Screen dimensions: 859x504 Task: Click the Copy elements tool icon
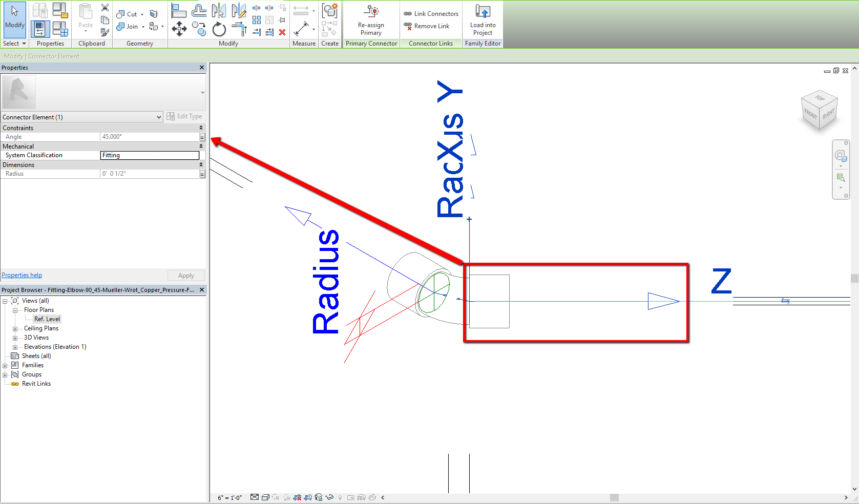click(199, 29)
